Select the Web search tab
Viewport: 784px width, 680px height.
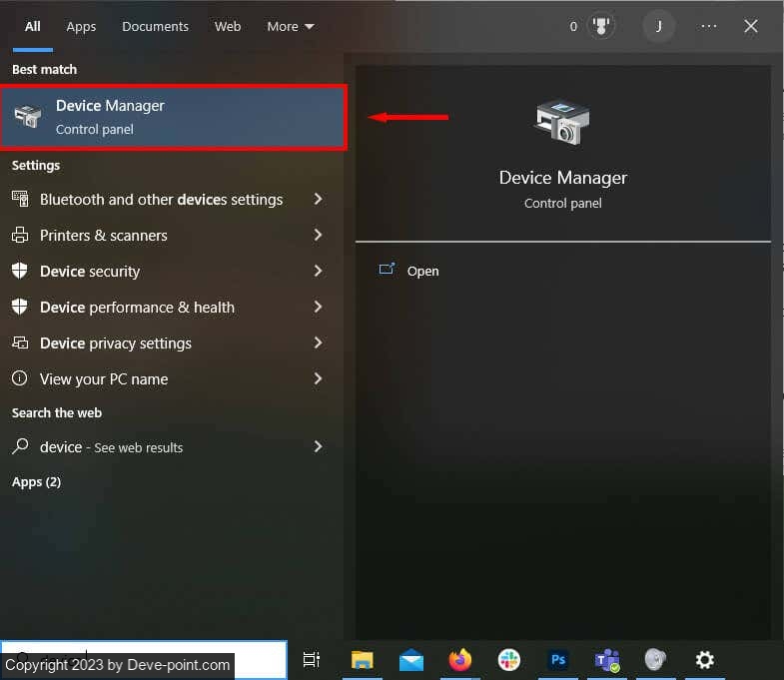(x=228, y=27)
